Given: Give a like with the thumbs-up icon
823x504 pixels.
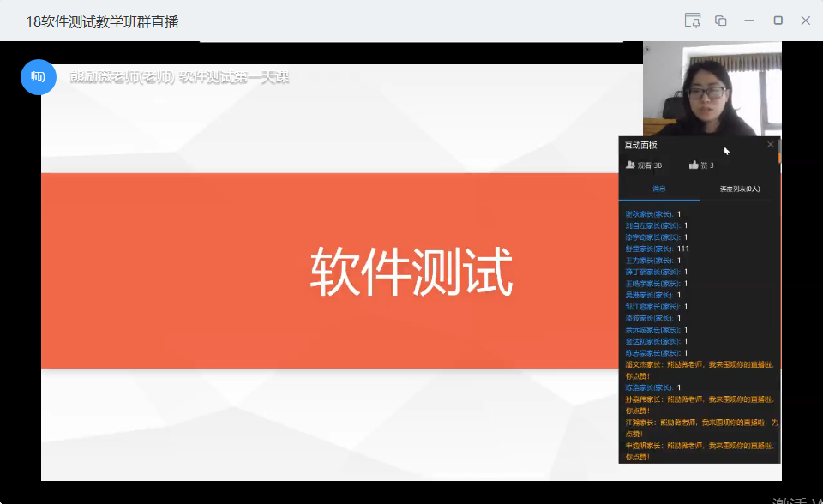Looking at the screenshot, I should coord(694,165).
